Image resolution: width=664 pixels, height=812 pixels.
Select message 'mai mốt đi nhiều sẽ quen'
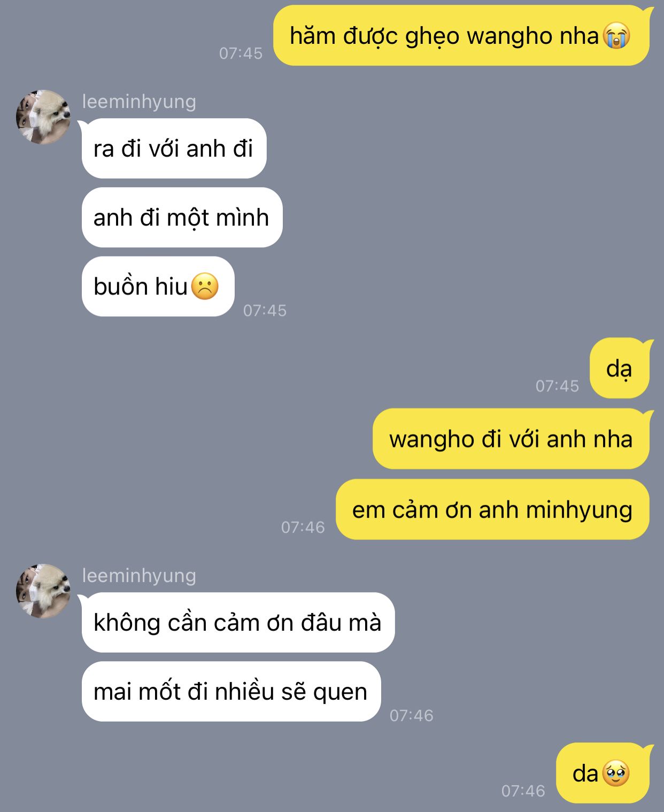(231, 691)
